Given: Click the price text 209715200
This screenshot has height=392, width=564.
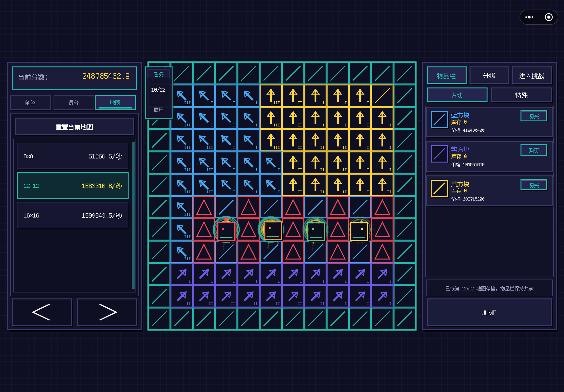Looking at the screenshot, I should [x=474, y=199].
